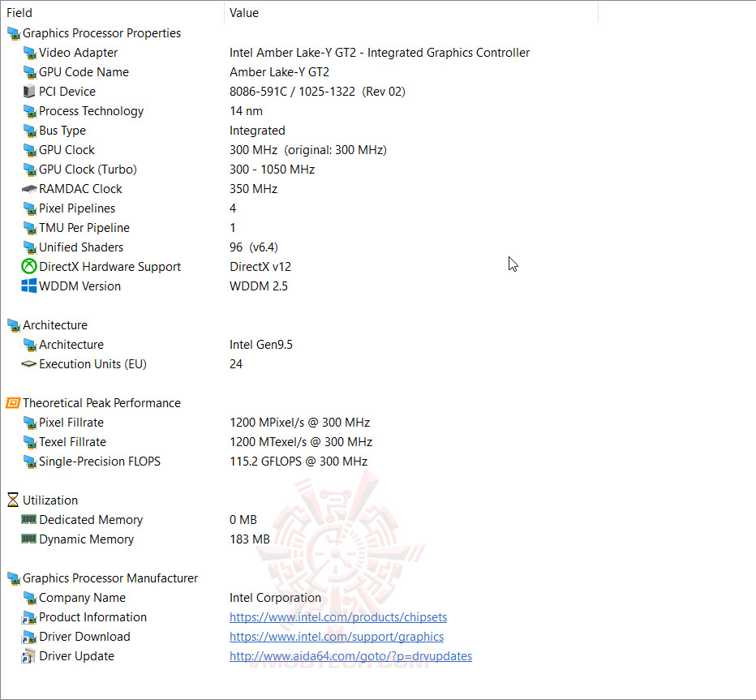Click the Pixel Pipelines icon
The image size is (756, 700).
[29, 208]
